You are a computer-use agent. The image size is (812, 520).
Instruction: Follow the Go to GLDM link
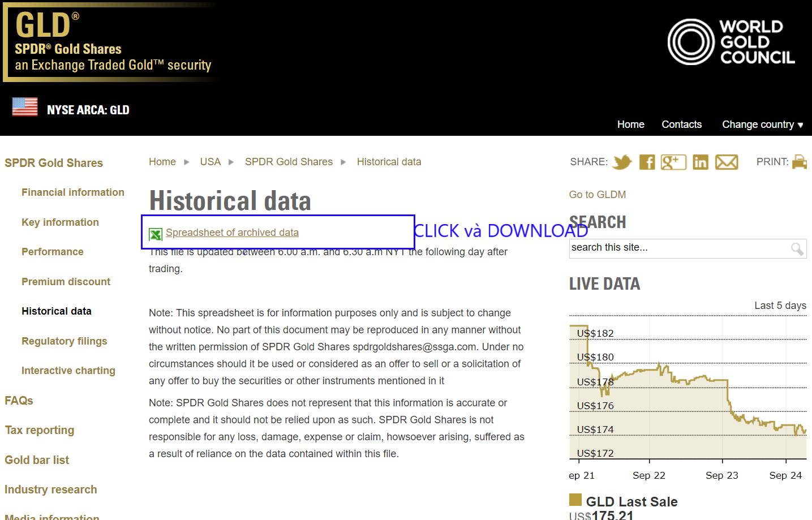pos(598,195)
